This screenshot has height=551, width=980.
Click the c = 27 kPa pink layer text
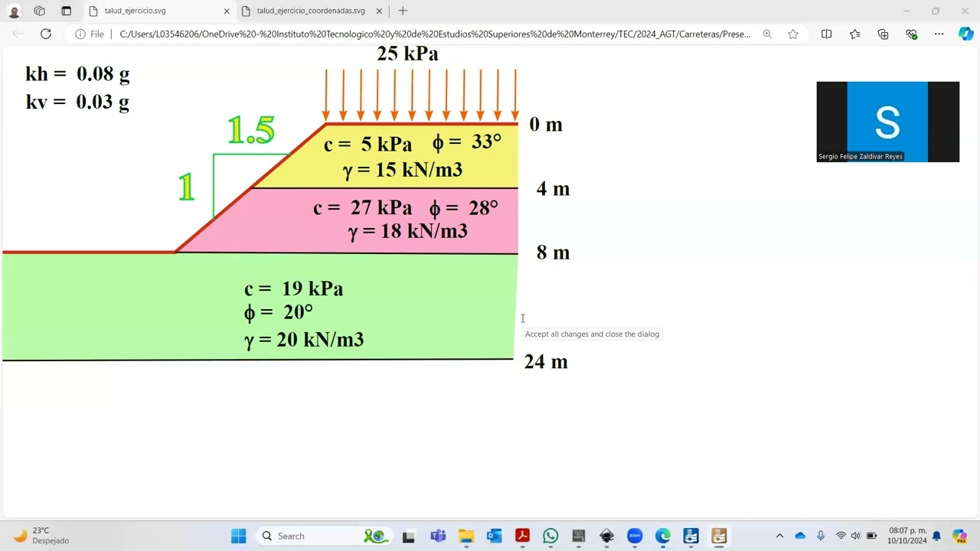pos(362,207)
